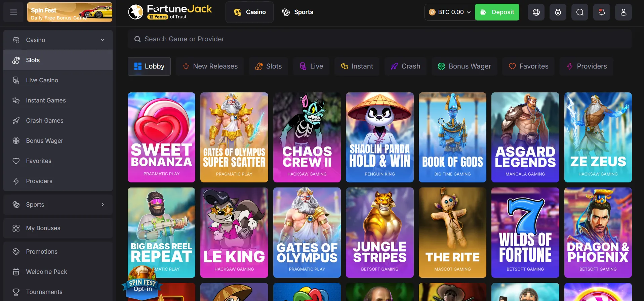
Task: Open the Wilds of Fortune game card
Action: 525,232
